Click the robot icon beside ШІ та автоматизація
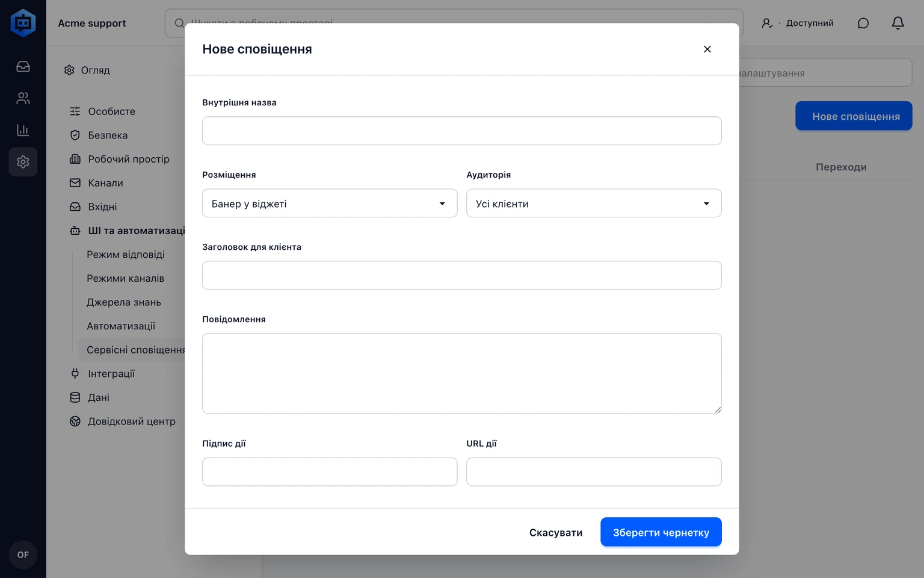Screen dimensions: 924x578 [75, 231]
